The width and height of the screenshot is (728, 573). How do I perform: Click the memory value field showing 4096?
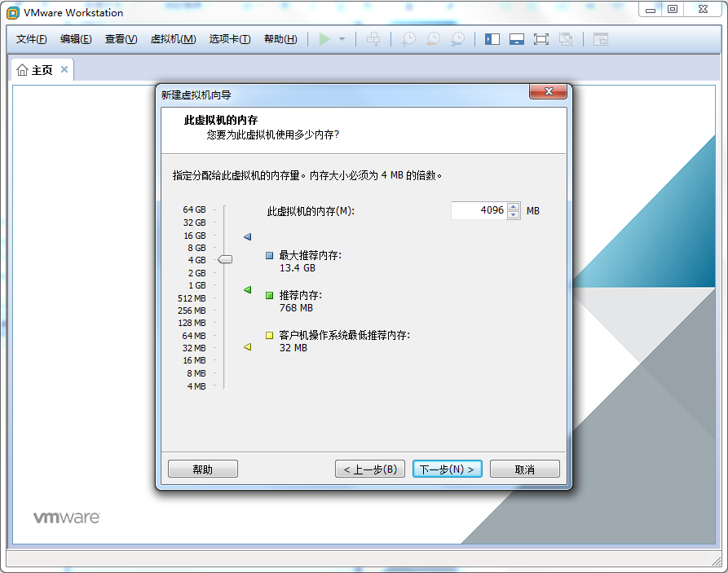[x=479, y=210]
